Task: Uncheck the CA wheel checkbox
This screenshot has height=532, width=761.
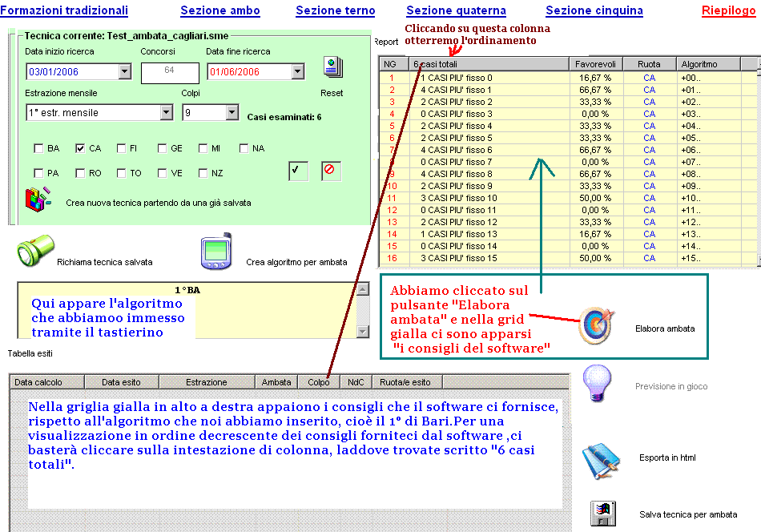Action: (x=80, y=148)
